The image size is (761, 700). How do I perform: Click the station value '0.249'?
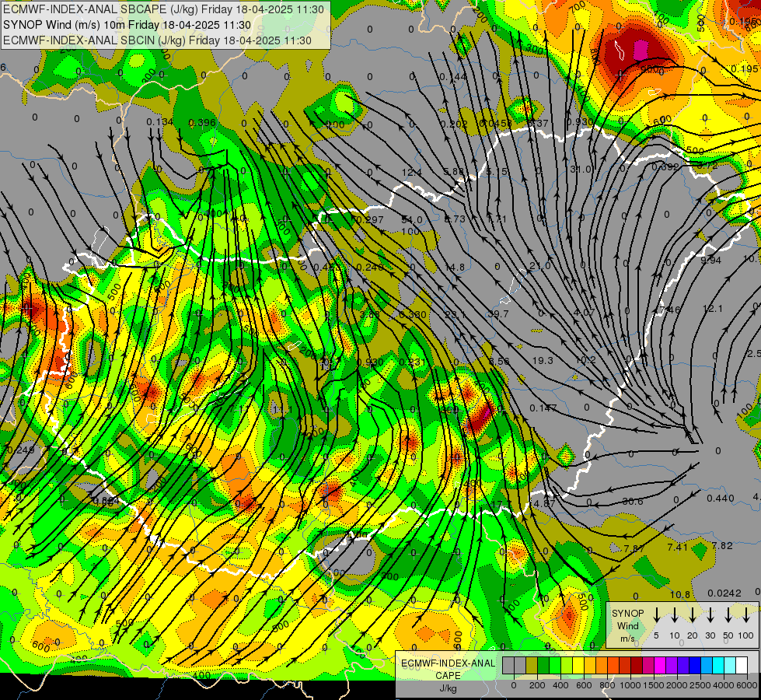[19, 450]
